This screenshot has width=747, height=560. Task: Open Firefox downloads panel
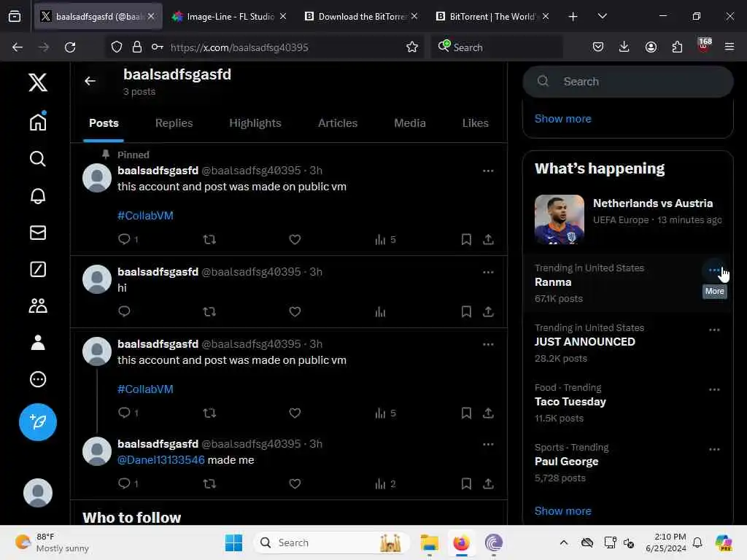click(624, 47)
